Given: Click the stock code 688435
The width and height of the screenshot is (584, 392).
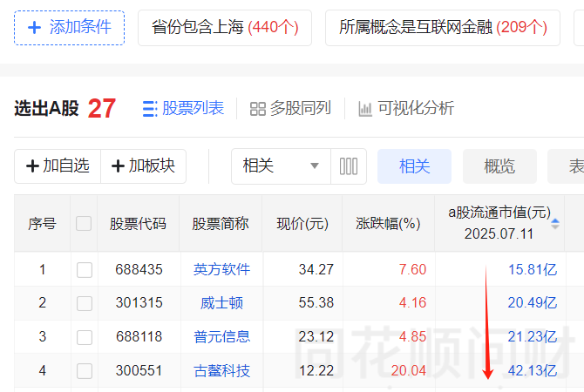Looking at the screenshot, I should pos(139,269).
